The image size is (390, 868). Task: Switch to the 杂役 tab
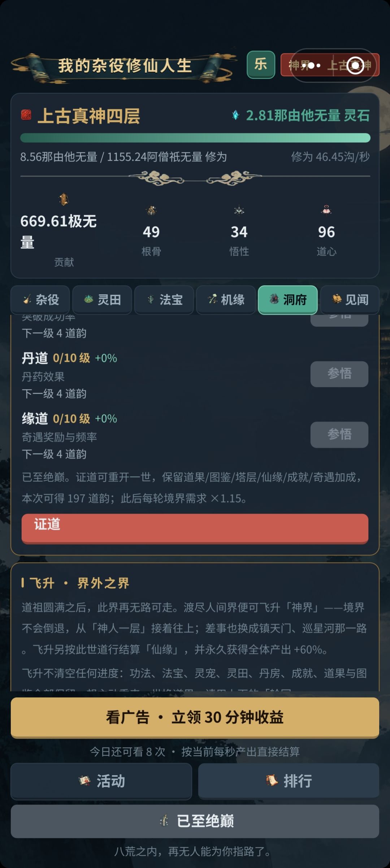[40, 299]
